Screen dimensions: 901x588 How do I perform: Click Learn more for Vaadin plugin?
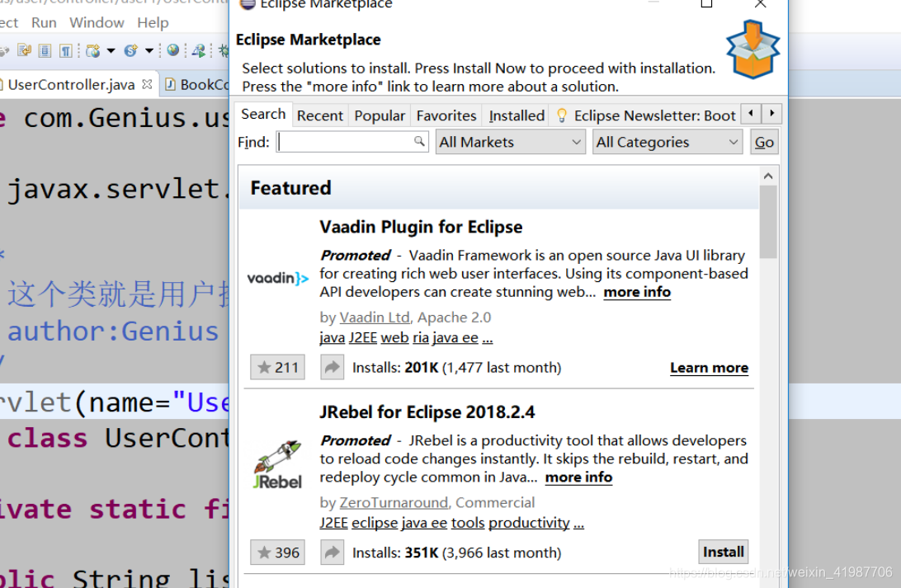(x=709, y=368)
